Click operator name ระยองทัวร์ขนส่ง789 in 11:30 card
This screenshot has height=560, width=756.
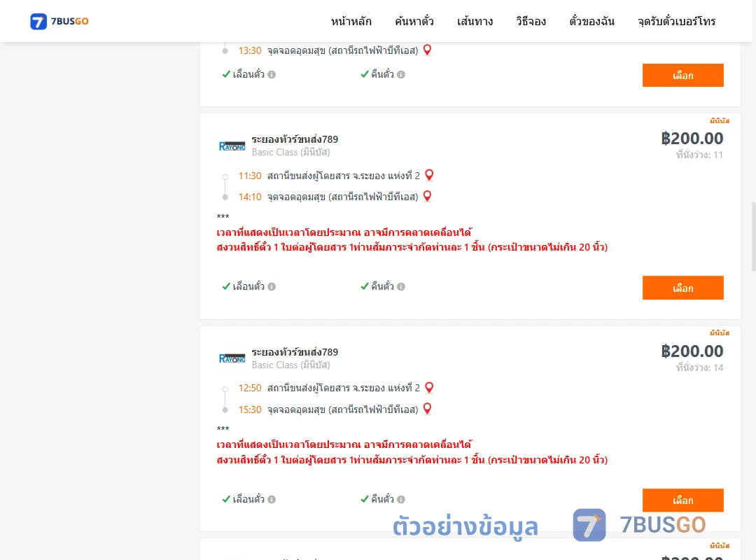point(295,139)
